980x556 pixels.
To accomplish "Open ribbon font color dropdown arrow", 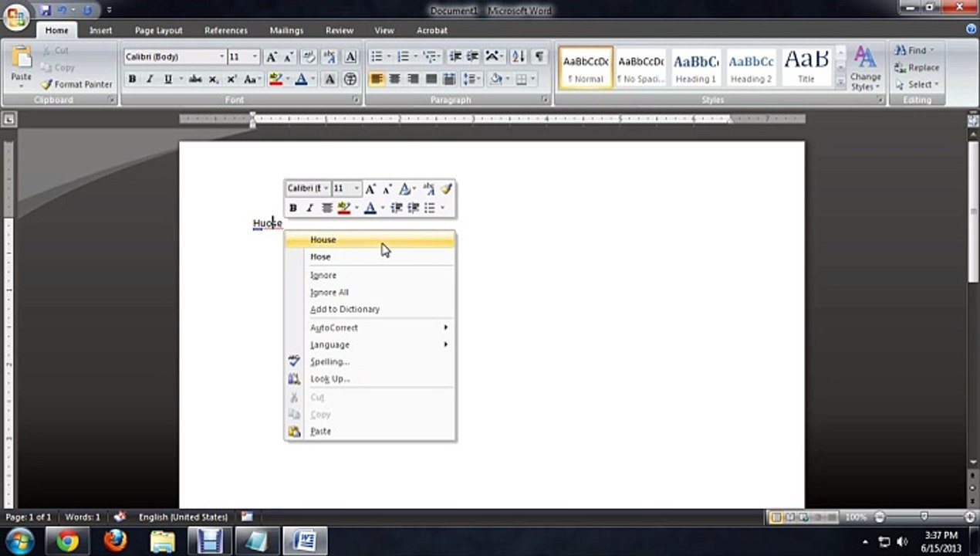I will (313, 79).
